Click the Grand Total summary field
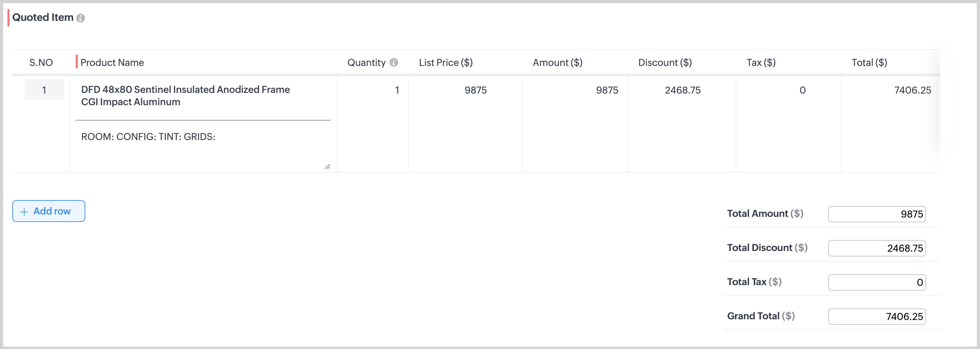The height and width of the screenshot is (349, 980). (877, 316)
